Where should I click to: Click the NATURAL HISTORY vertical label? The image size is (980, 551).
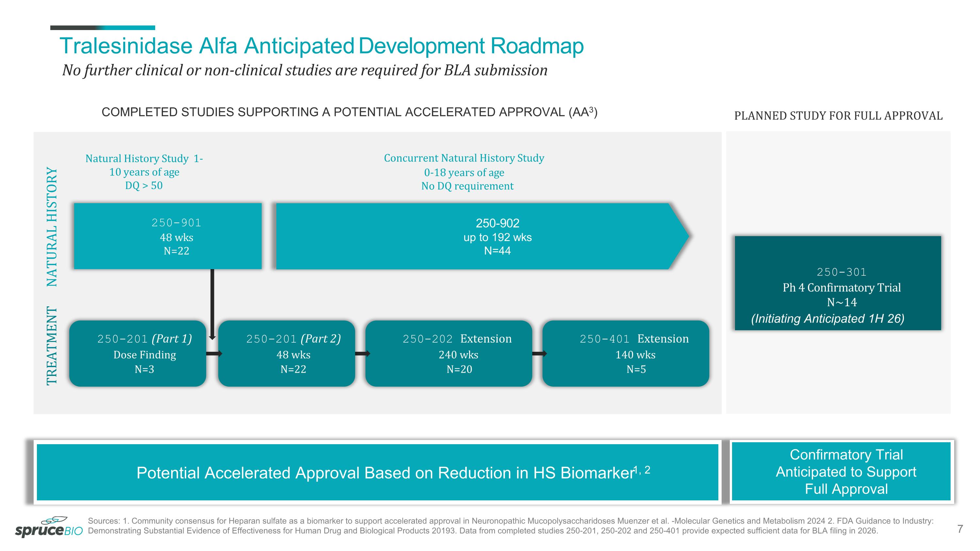coord(52,227)
